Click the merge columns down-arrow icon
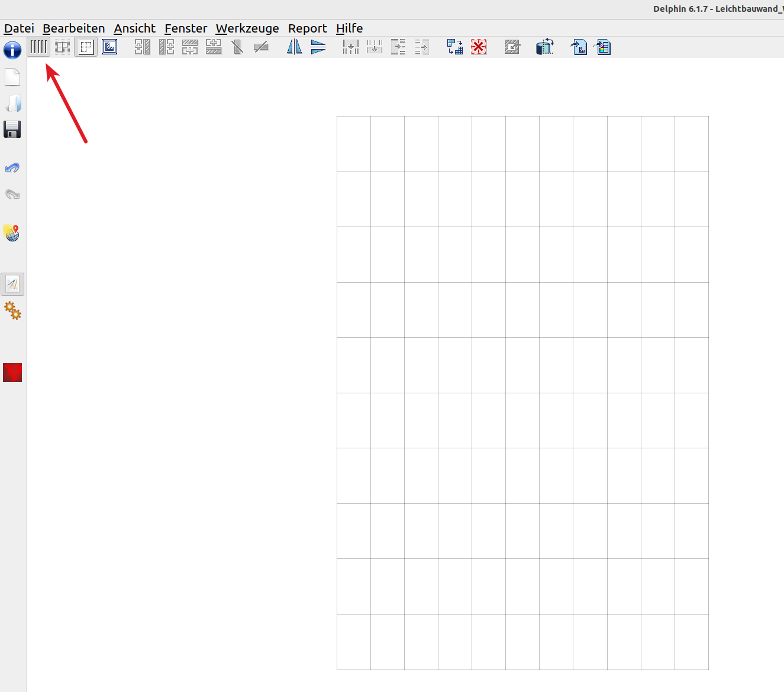Image resolution: width=784 pixels, height=692 pixels. (375, 47)
